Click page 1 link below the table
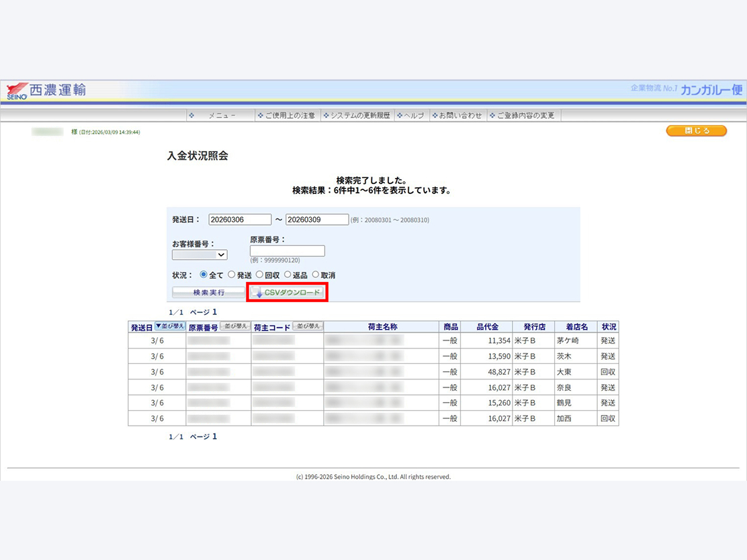747x560 pixels. click(x=214, y=436)
